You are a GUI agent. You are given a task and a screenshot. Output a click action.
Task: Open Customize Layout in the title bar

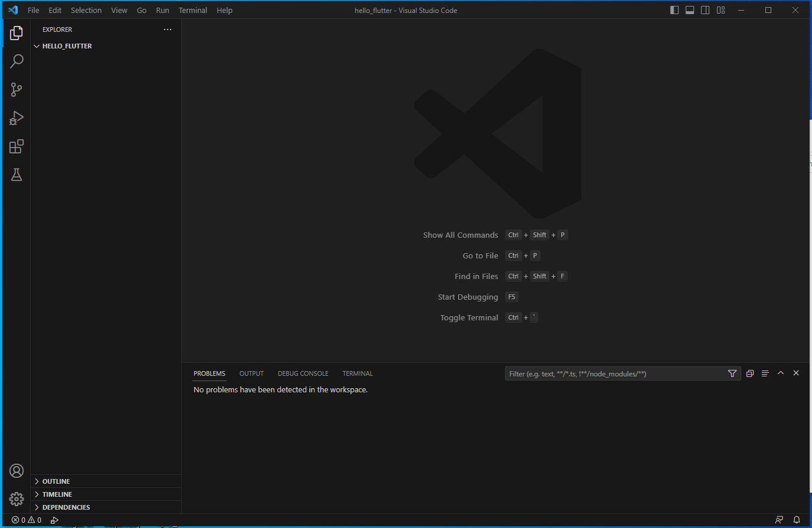pyautogui.click(x=721, y=10)
